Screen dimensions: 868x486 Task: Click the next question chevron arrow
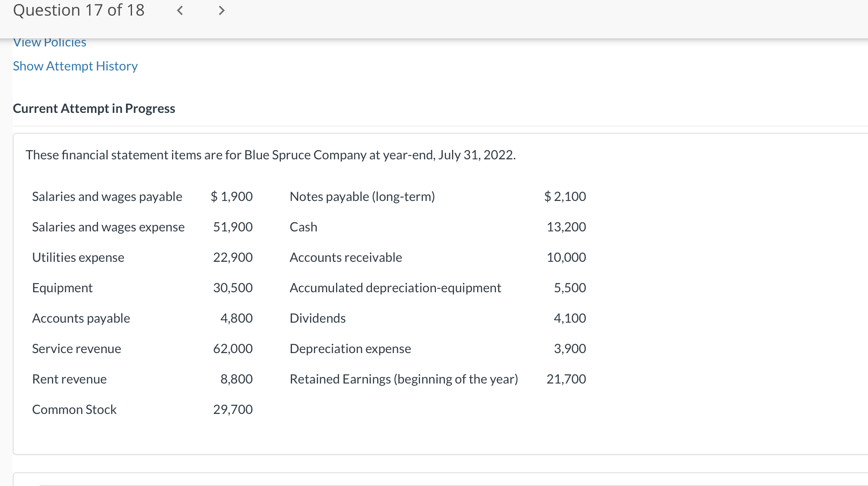tap(221, 10)
